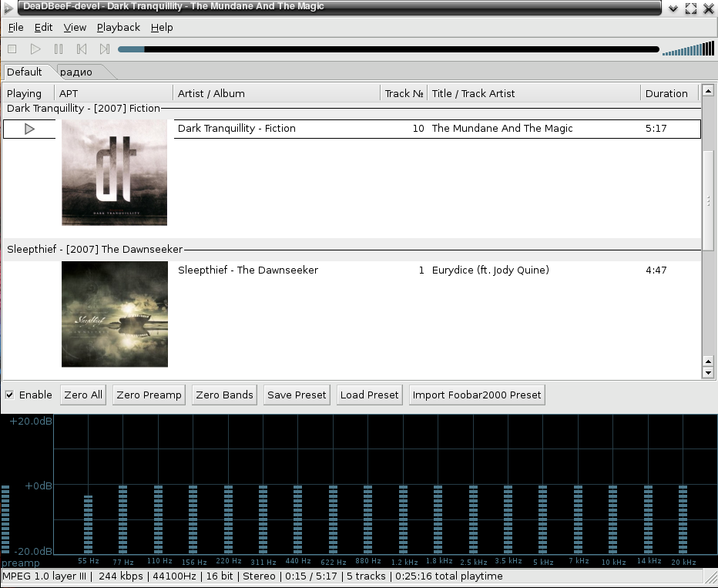Pause playback using the pause icon
Screen dimensions: 718x588
coord(59,49)
